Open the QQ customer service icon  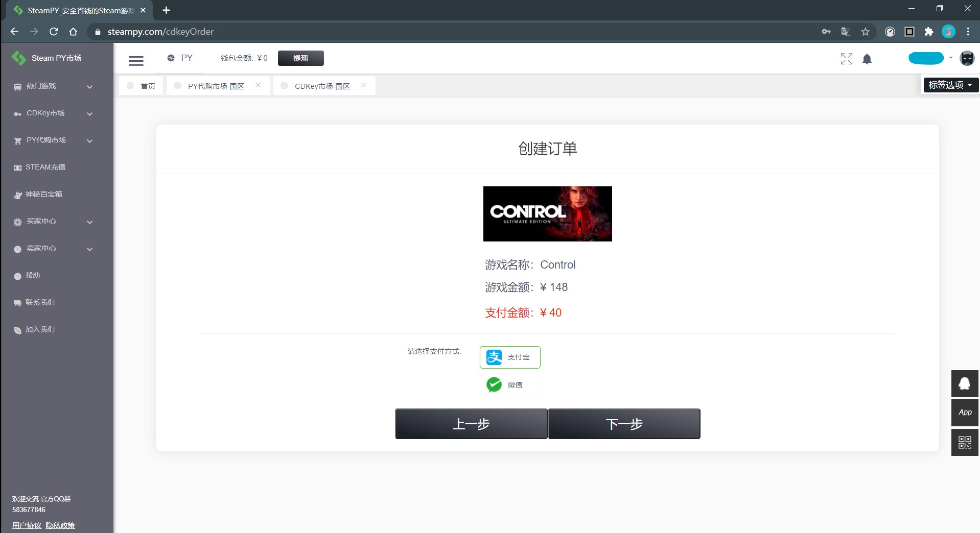965,384
